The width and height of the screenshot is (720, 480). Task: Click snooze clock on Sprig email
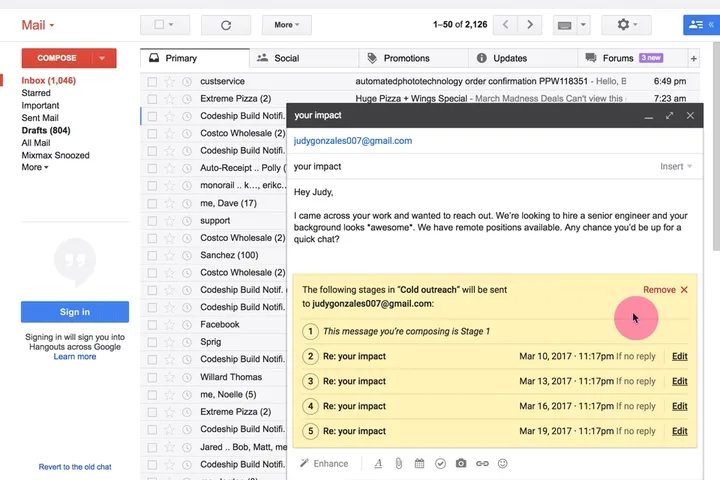pyautogui.click(x=187, y=342)
